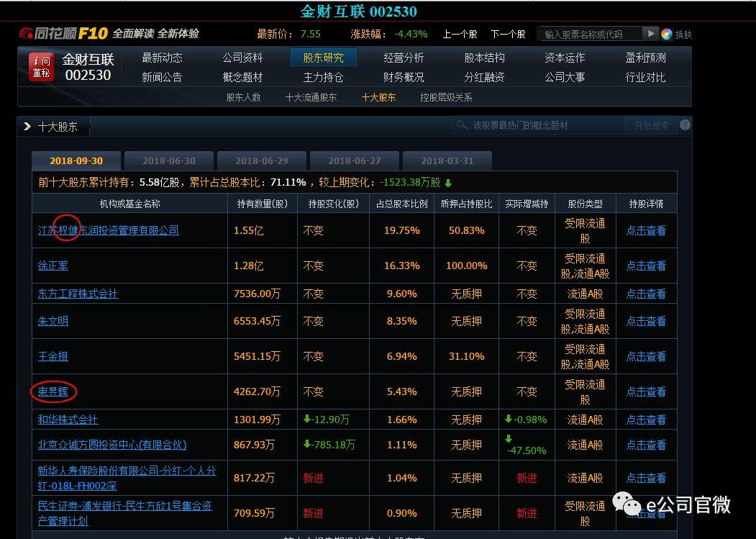Open the 经营分析 menu item
Image resolution: width=756 pixels, height=539 pixels.
click(x=404, y=58)
